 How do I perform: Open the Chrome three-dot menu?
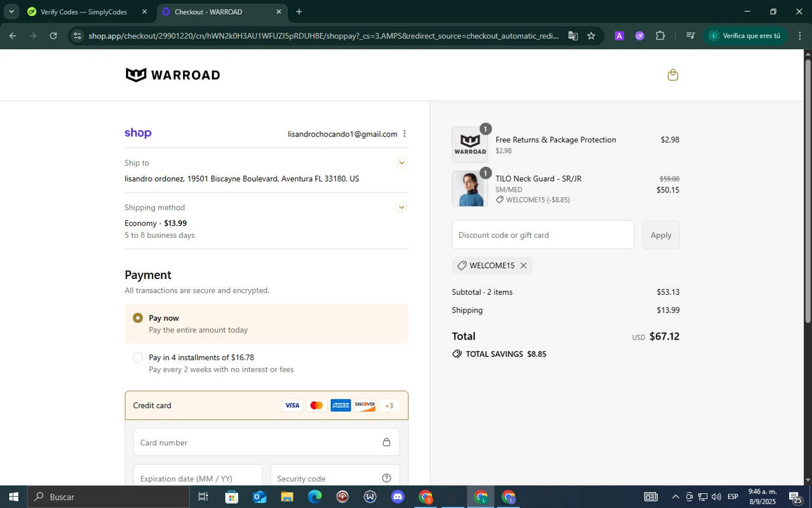point(800,36)
